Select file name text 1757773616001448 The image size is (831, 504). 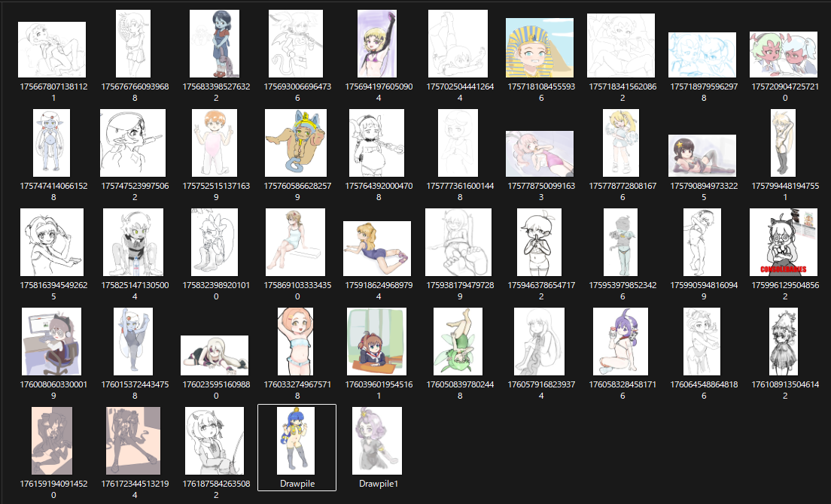coord(460,191)
